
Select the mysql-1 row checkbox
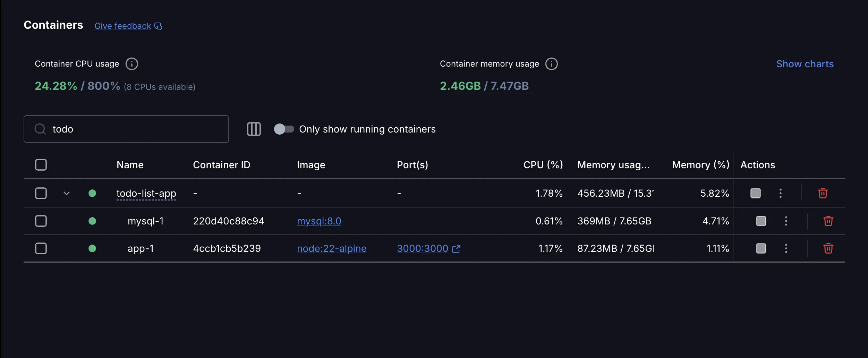click(41, 221)
